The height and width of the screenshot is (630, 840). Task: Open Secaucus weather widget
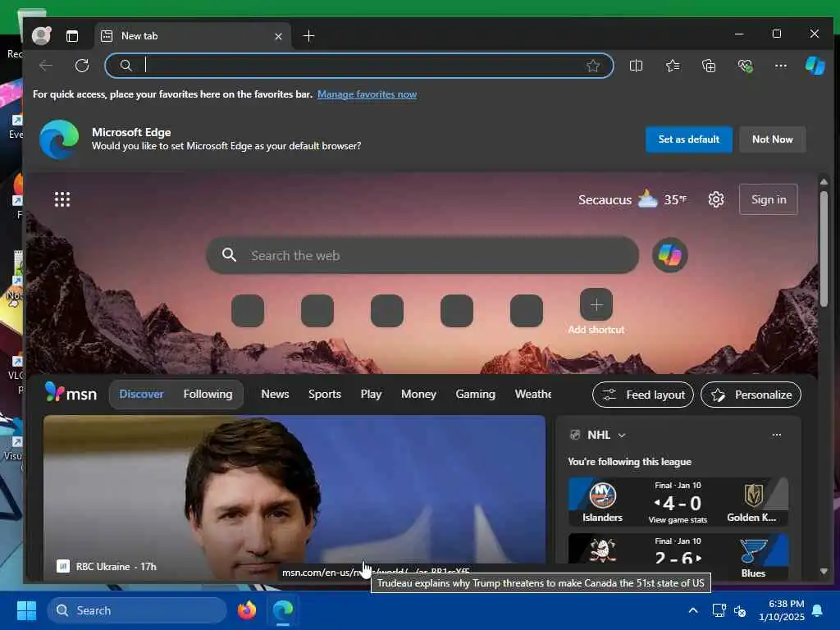(x=632, y=199)
